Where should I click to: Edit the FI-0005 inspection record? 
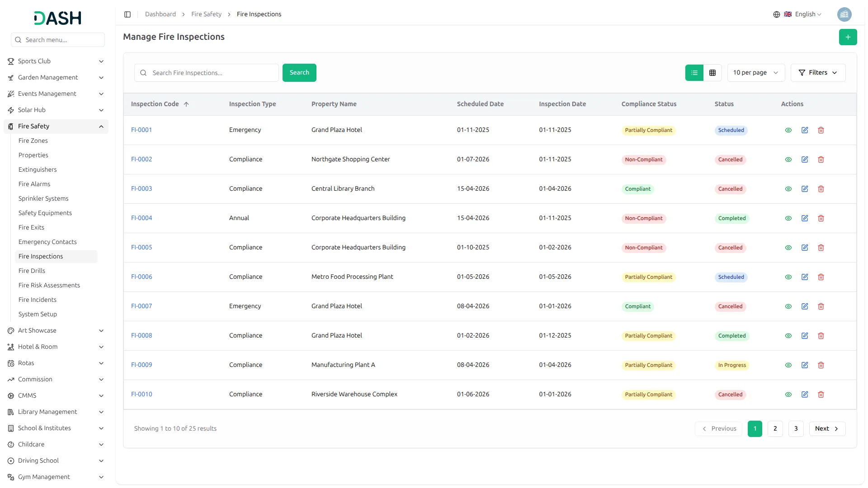click(x=804, y=248)
